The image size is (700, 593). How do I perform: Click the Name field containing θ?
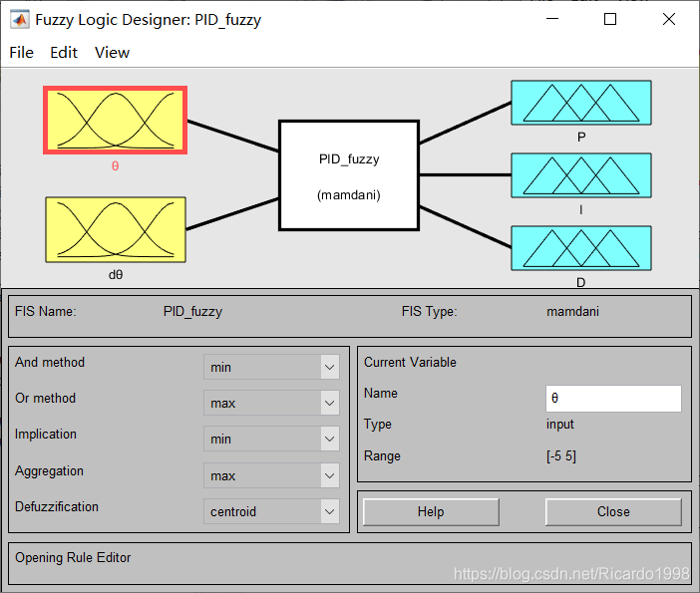pos(613,399)
